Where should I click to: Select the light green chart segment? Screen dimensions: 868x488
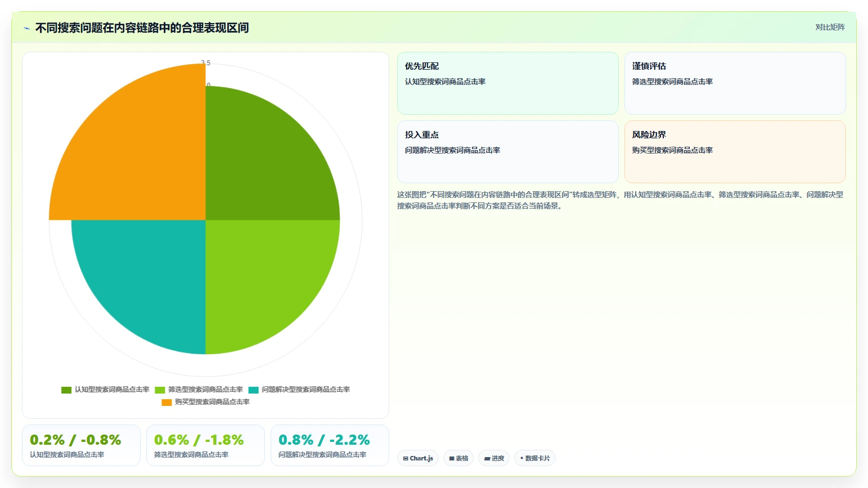pos(262,275)
